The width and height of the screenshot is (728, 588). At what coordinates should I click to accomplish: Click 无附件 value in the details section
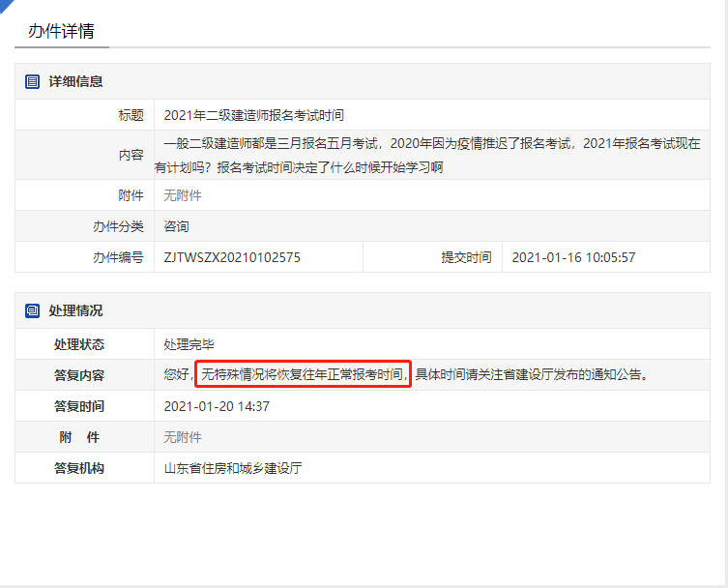tap(183, 195)
